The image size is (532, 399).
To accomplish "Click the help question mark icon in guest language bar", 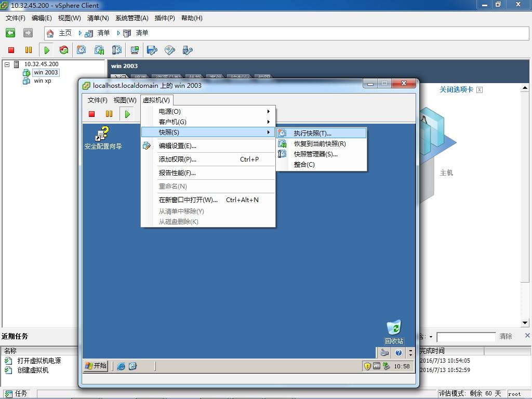I will click(x=398, y=353).
